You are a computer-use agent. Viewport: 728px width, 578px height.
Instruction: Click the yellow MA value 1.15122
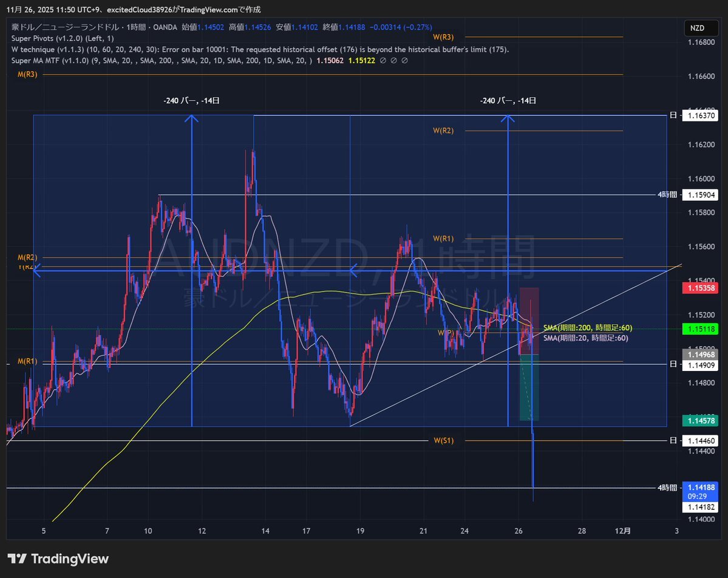point(362,60)
